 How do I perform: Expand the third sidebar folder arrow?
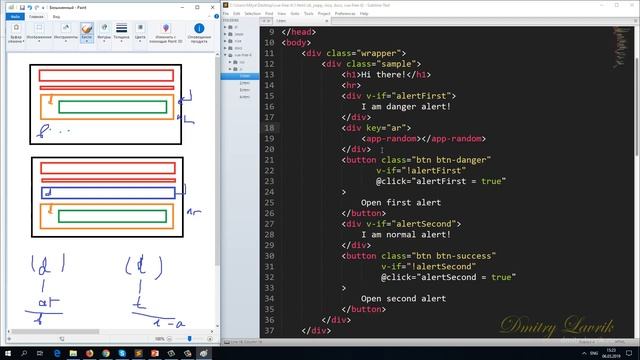(x=225, y=41)
